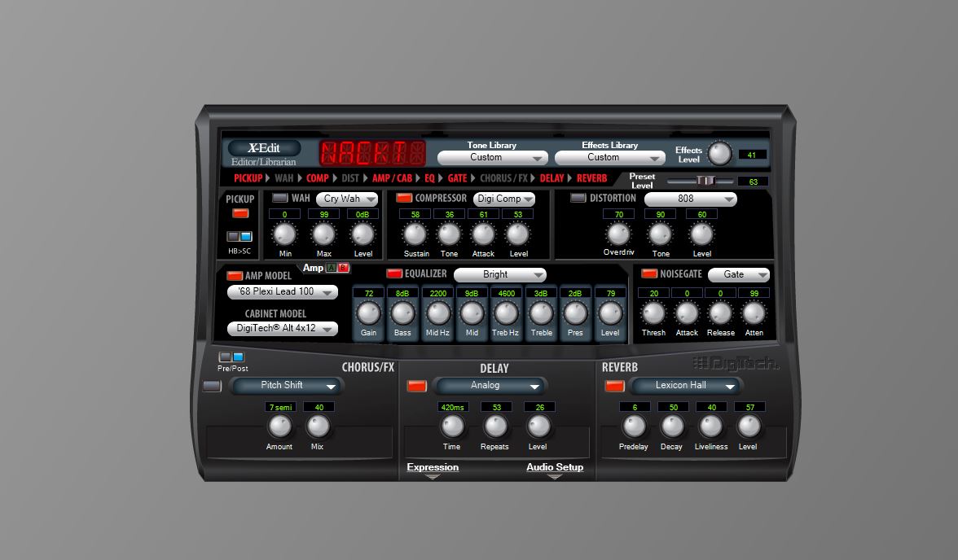Click the Delay Time knob
958x560 pixels.
pos(452,427)
